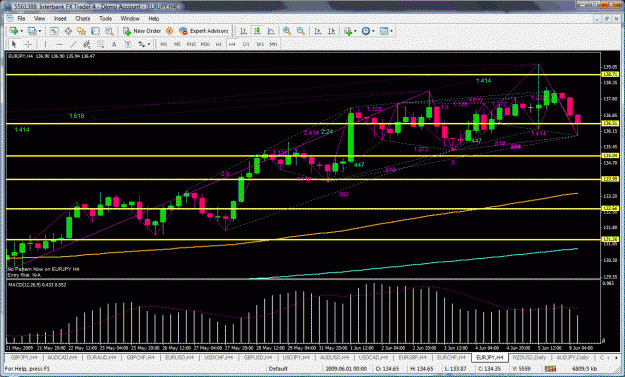Switch to the EURCHF,H4 chart tab
The image size is (625, 377).
(451, 357)
